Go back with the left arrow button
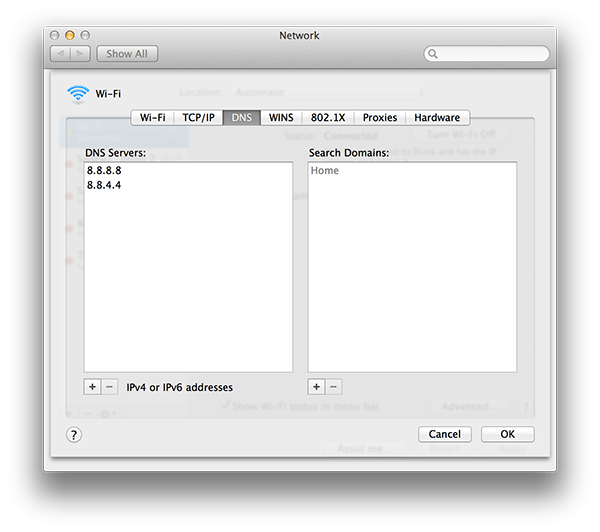 (x=60, y=54)
